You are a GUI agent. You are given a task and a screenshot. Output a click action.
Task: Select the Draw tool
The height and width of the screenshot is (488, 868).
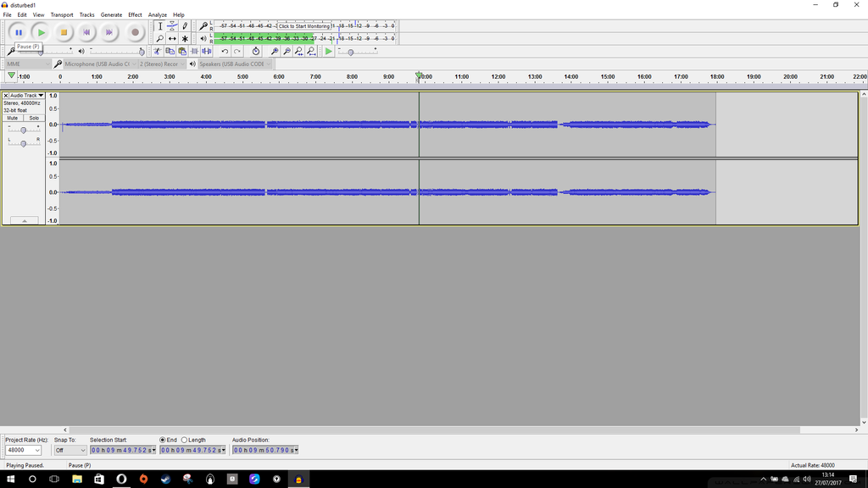(185, 26)
